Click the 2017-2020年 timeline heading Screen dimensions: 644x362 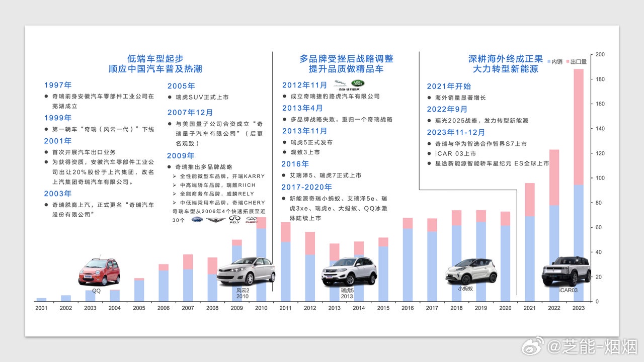coord(306,187)
